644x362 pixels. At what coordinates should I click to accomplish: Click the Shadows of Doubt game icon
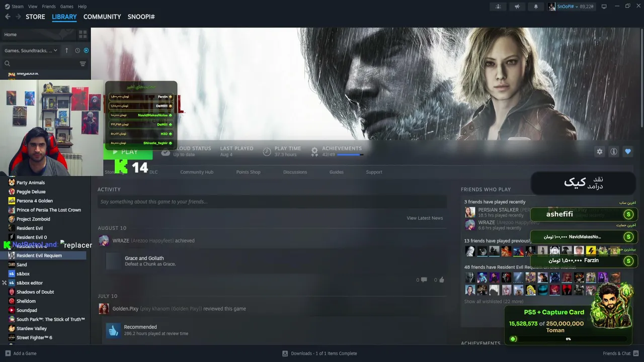pos(12,292)
